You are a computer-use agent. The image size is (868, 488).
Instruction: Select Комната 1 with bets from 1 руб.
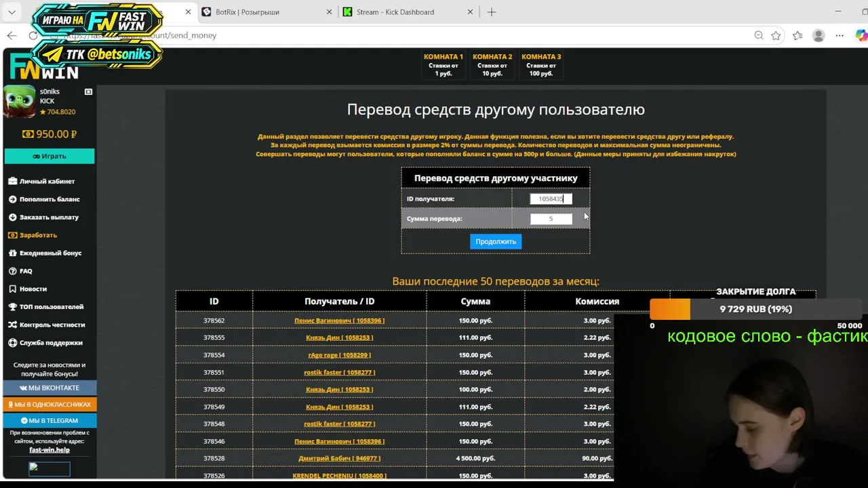[x=443, y=65]
